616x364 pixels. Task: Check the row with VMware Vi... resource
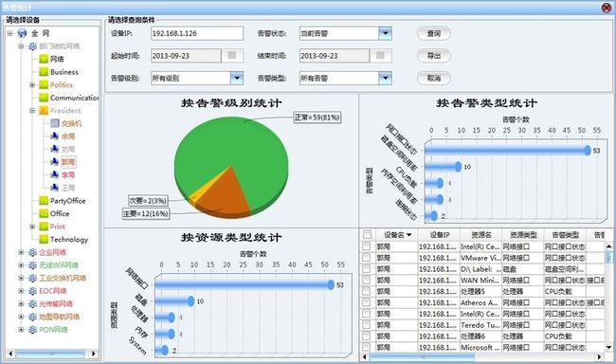pyautogui.click(x=366, y=258)
